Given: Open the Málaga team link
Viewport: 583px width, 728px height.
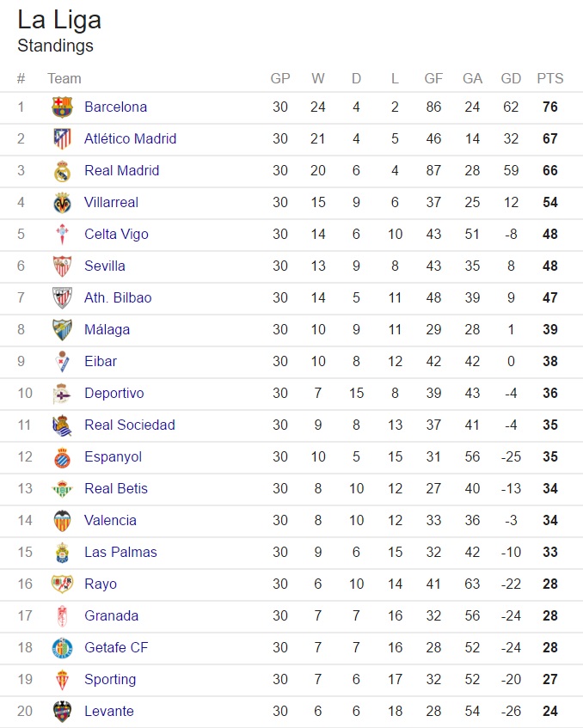Looking at the screenshot, I should pyautogui.click(x=107, y=330).
